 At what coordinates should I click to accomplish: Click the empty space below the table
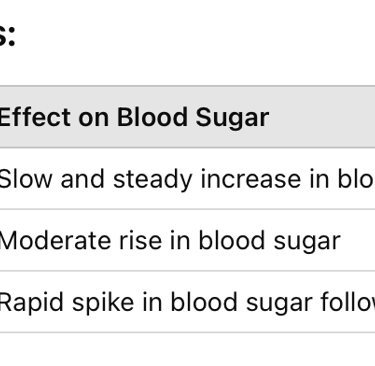187,349
